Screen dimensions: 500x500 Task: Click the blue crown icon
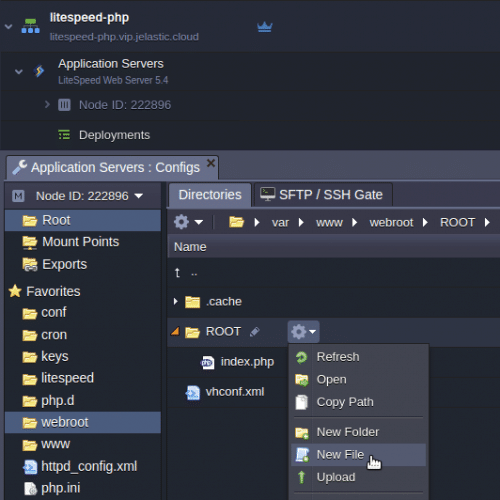(x=265, y=27)
